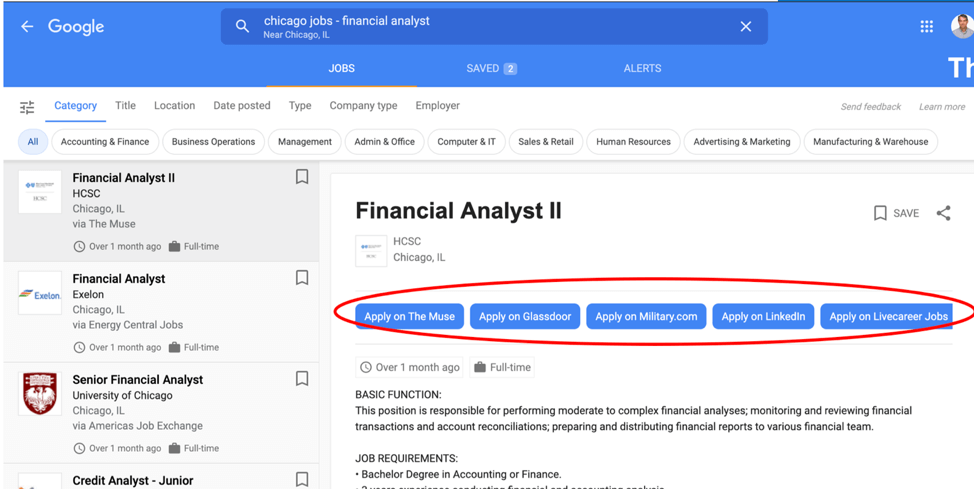Open the Google apps grid icon
The image size is (974, 489).
926,27
